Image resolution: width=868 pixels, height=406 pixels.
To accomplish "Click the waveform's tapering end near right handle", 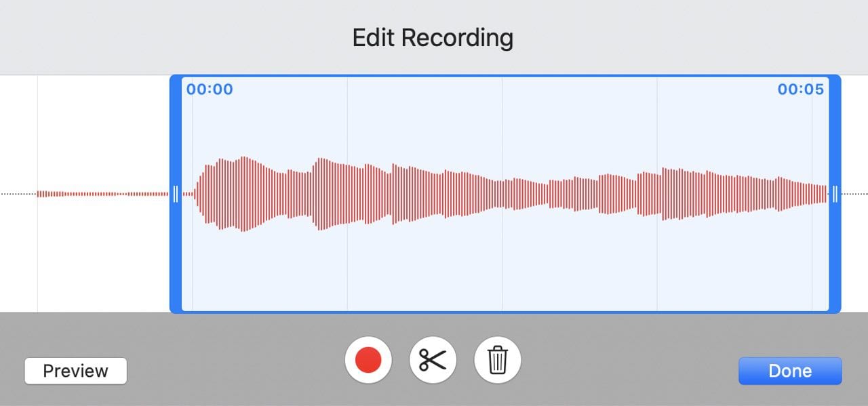I will pyautogui.click(x=817, y=194).
